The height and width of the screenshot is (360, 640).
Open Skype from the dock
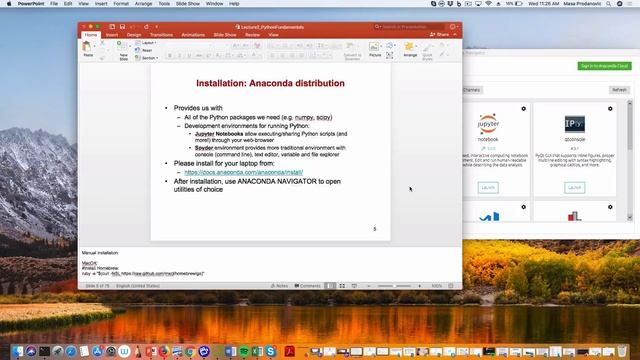(x=271, y=351)
